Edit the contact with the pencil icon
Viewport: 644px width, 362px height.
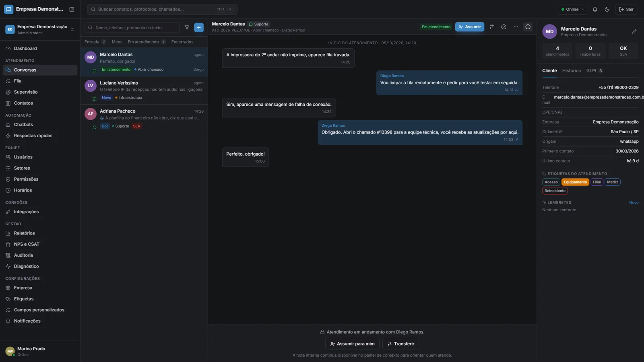(x=634, y=31)
